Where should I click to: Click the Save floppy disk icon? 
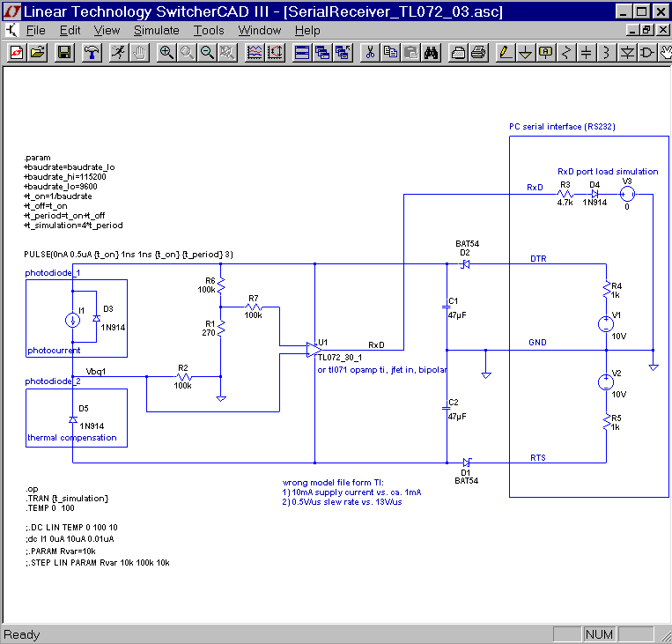coord(64,52)
